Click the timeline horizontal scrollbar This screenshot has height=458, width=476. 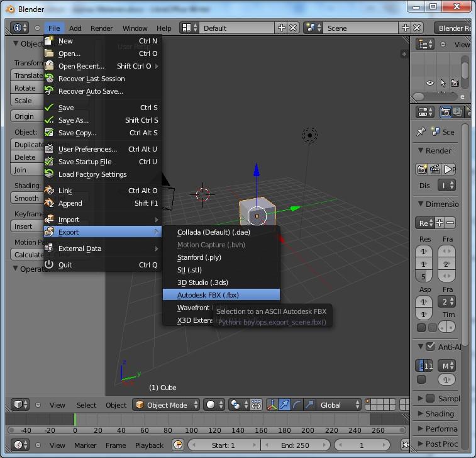tap(207, 430)
